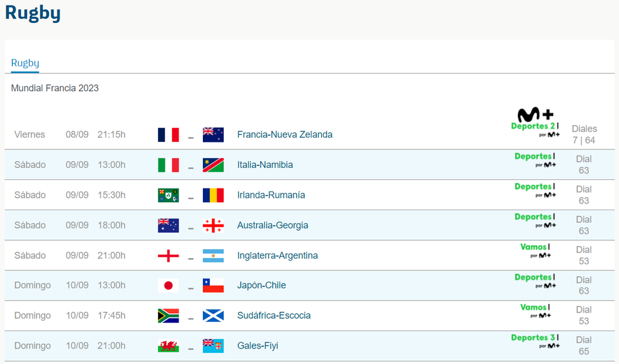Image resolution: width=619 pixels, height=364 pixels.
Task: Click the Fiji flag icon
Action: (x=213, y=346)
